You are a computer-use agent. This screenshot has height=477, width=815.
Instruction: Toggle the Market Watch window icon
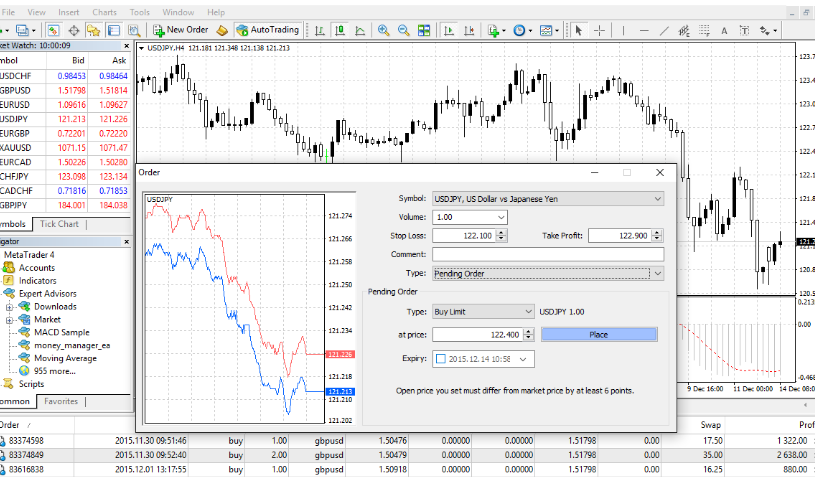53,30
